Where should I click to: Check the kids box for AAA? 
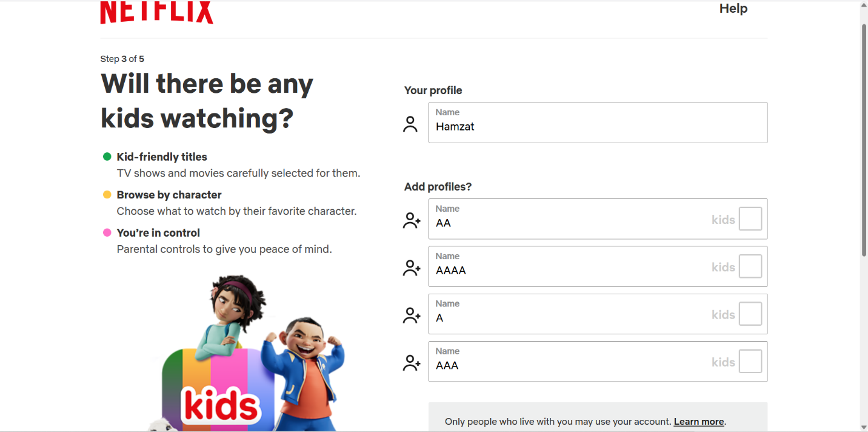750,362
